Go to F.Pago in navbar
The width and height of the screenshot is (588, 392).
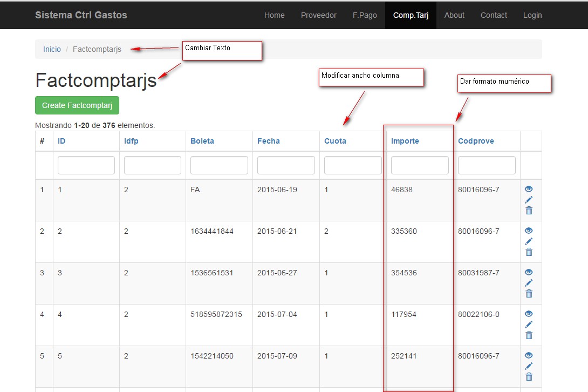pos(365,15)
